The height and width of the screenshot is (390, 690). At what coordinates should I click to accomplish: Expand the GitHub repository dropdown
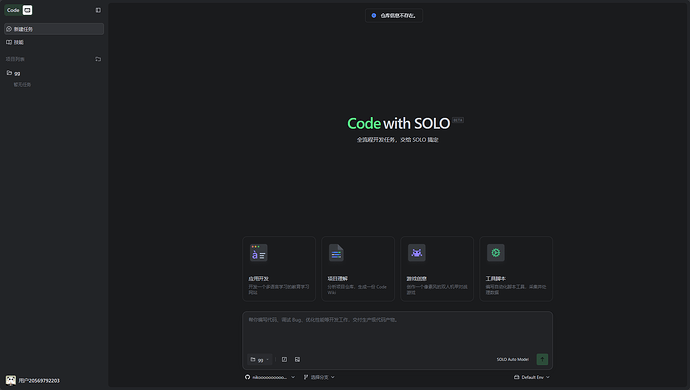pyautogui.click(x=270, y=377)
